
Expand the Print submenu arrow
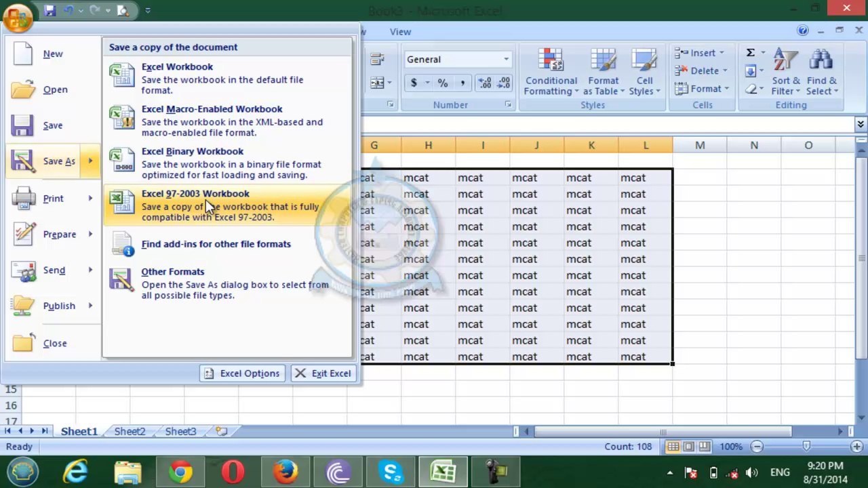[90, 198]
